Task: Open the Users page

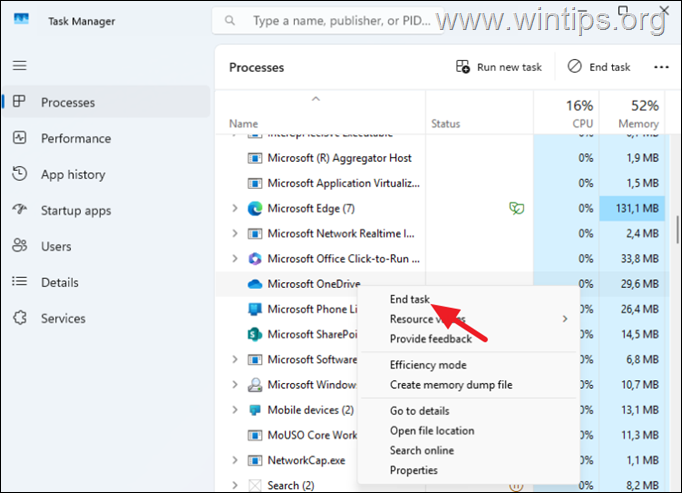Action: tap(106, 246)
